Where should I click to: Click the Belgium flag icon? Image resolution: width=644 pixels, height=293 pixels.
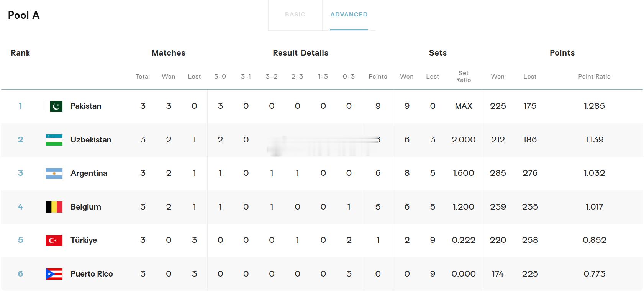(54, 207)
